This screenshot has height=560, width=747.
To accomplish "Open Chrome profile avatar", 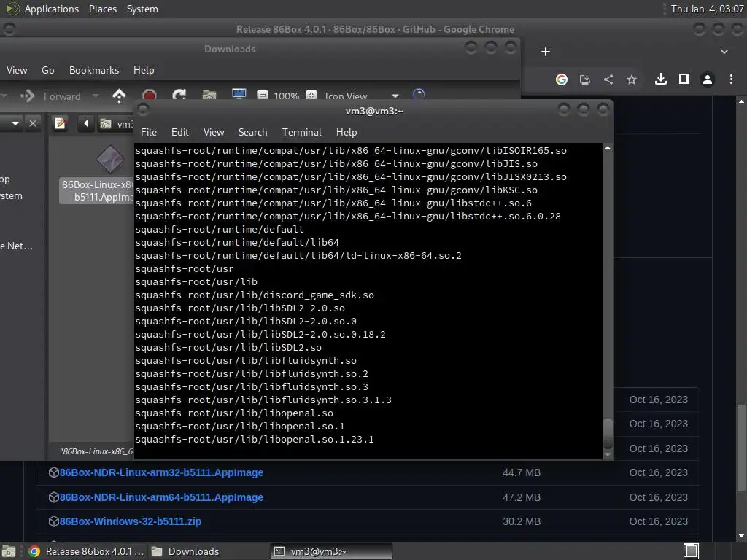I will click(708, 79).
